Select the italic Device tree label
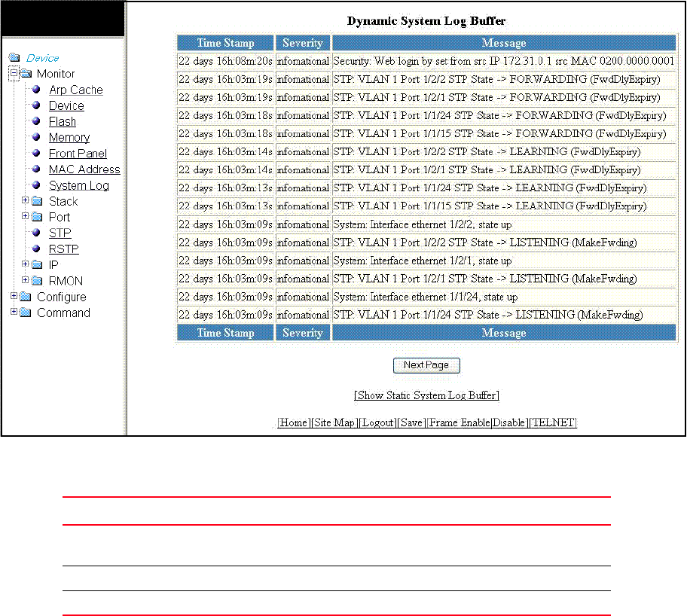The image size is (687, 616). (x=42, y=58)
